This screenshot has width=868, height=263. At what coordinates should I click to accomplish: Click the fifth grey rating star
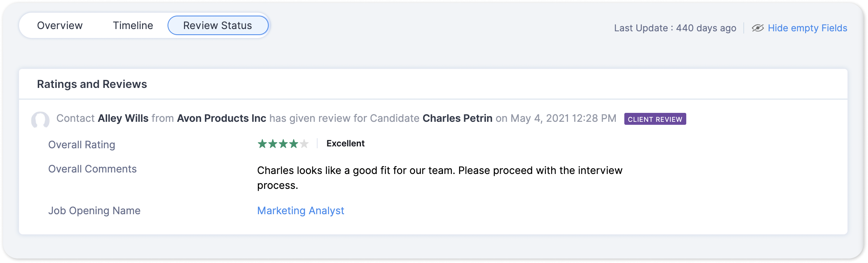point(304,144)
